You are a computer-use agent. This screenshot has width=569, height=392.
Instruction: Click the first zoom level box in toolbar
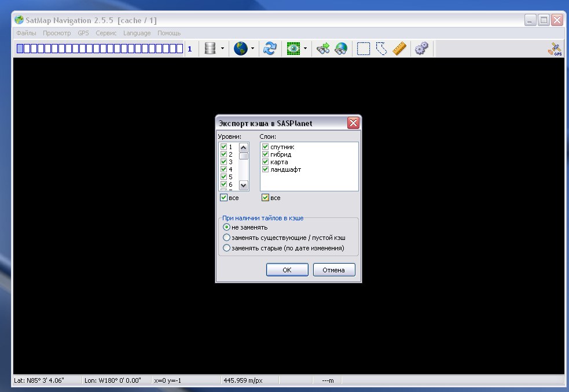coord(20,48)
